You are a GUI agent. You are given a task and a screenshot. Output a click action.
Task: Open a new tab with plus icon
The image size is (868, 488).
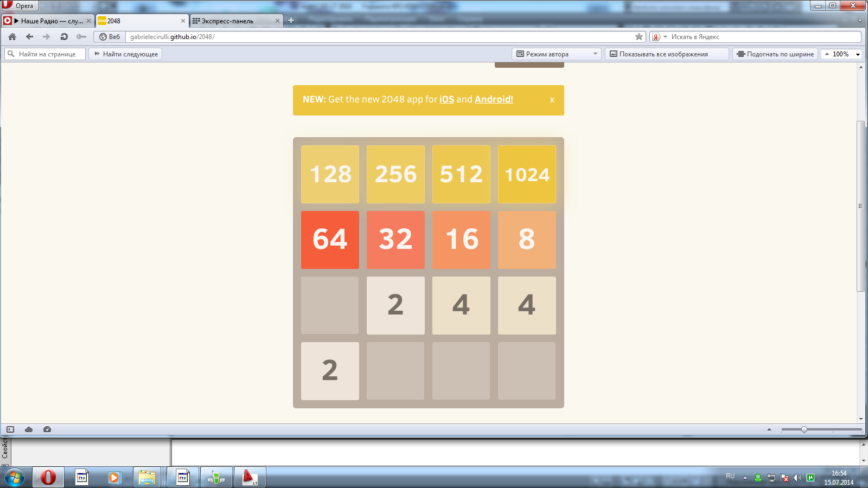(291, 21)
